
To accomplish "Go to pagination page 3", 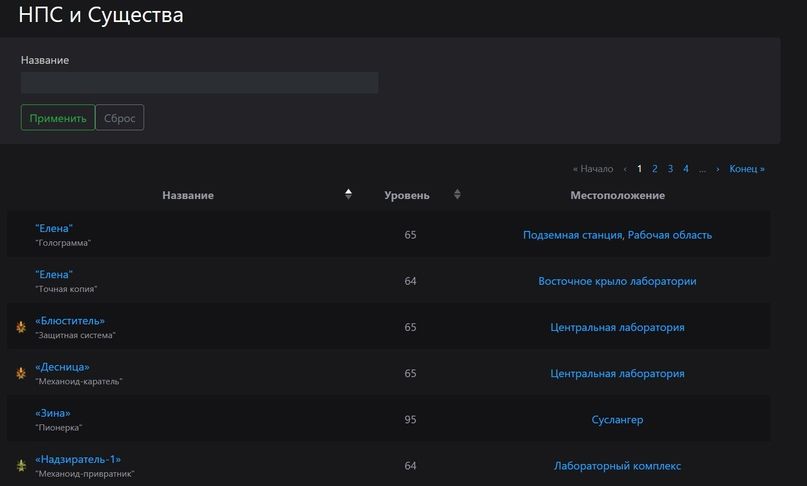I will [670, 168].
